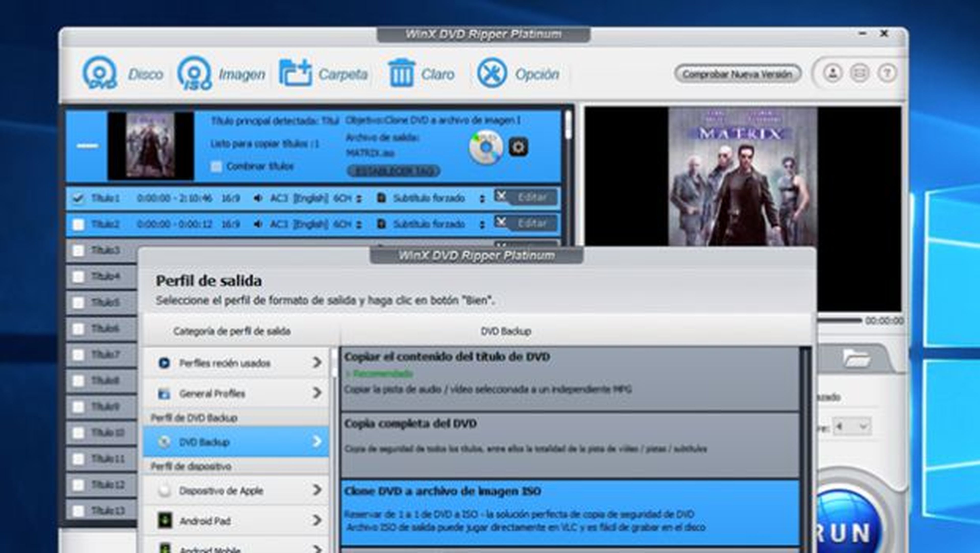This screenshot has width=980, height=553.
Task: Click the speaker icon in Título2 row
Action: (x=258, y=224)
